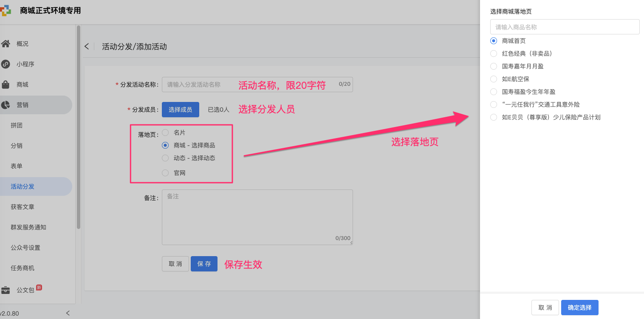Click the shopping bag icon beside 商城
Screen dimensions: 644x319
[x=6, y=85]
